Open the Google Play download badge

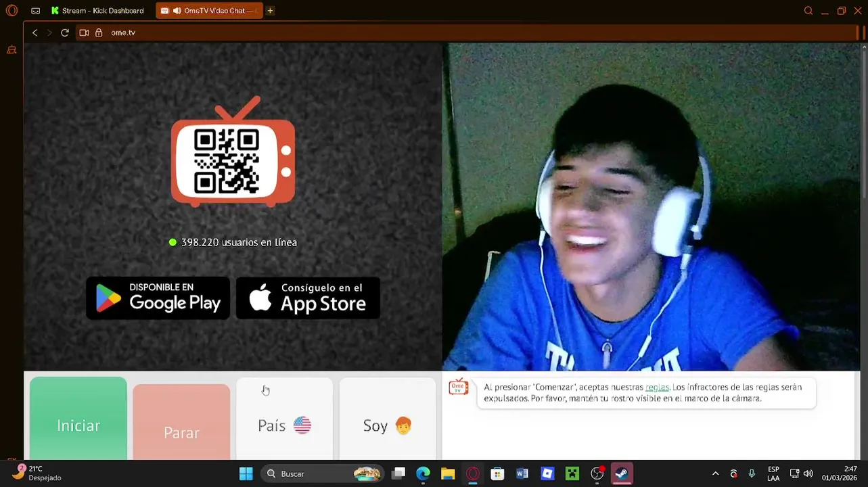tap(158, 298)
